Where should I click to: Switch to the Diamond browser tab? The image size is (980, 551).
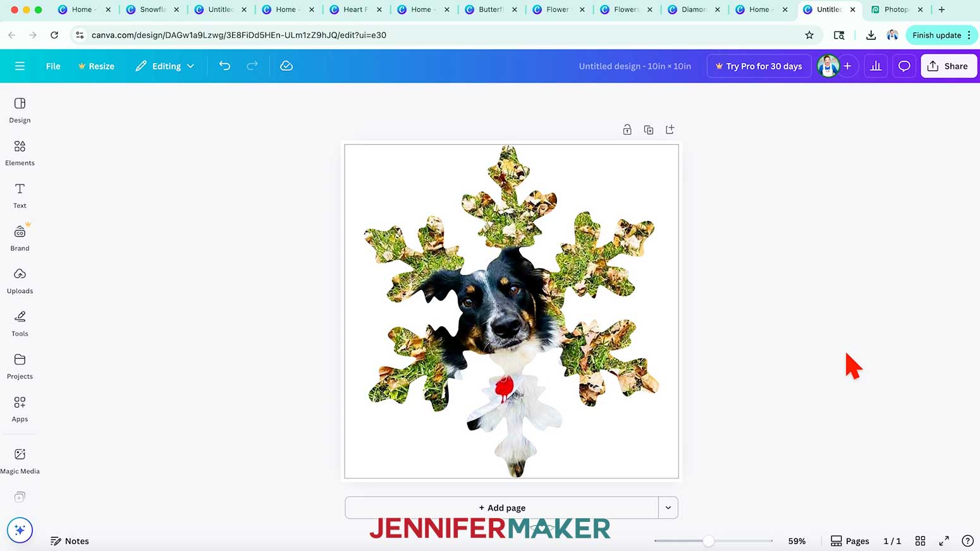(x=695, y=9)
